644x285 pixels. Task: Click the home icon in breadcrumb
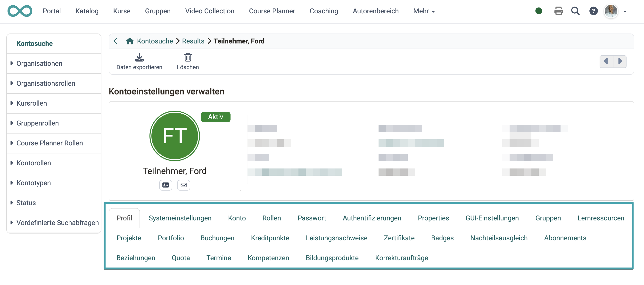(x=130, y=41)
